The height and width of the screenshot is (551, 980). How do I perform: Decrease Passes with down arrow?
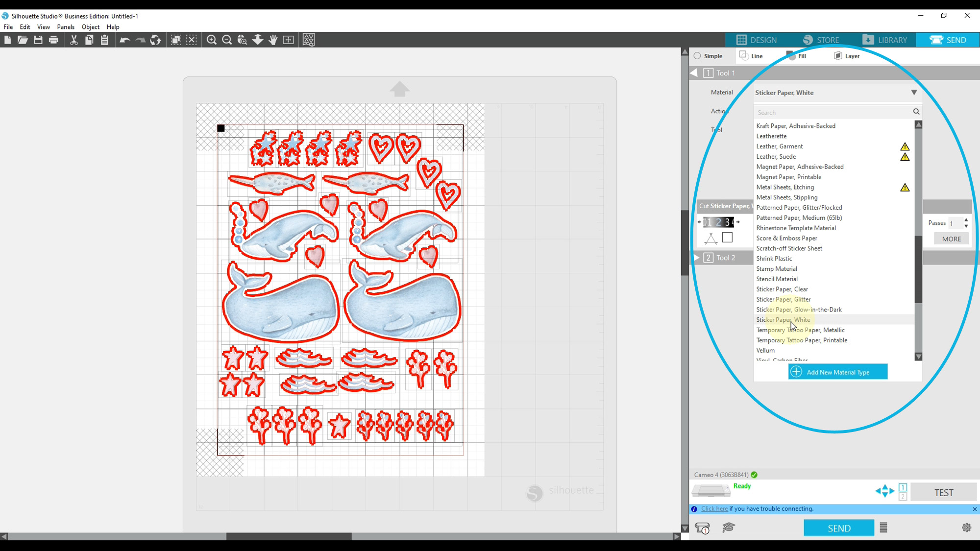tap(966, 226)
